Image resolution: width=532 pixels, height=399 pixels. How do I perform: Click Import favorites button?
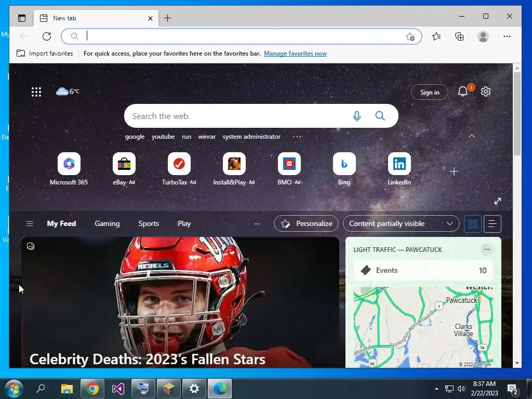[45, 54]
